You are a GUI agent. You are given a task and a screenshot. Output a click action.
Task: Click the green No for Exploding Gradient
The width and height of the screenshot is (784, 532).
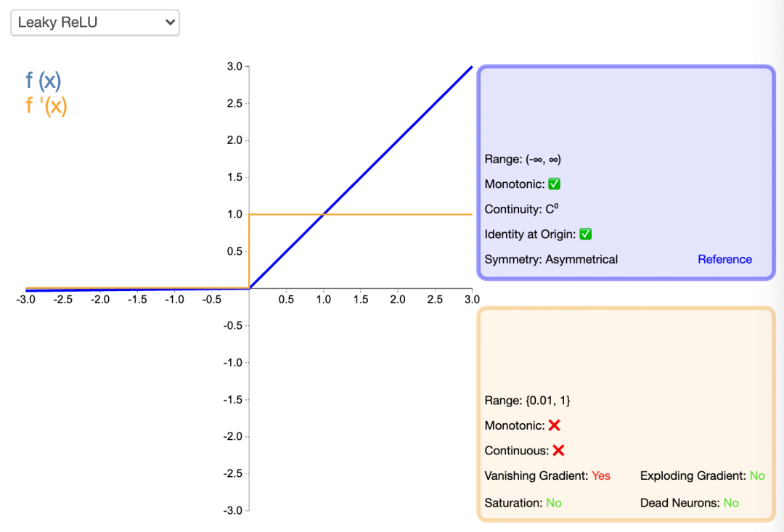pyautogui.click(x=757, y=476)
